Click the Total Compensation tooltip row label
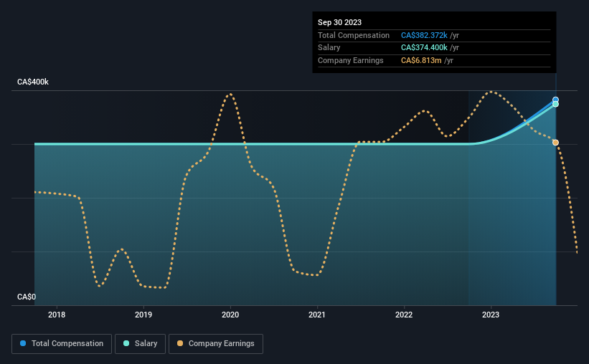The image size is (589, 364). 354,35
